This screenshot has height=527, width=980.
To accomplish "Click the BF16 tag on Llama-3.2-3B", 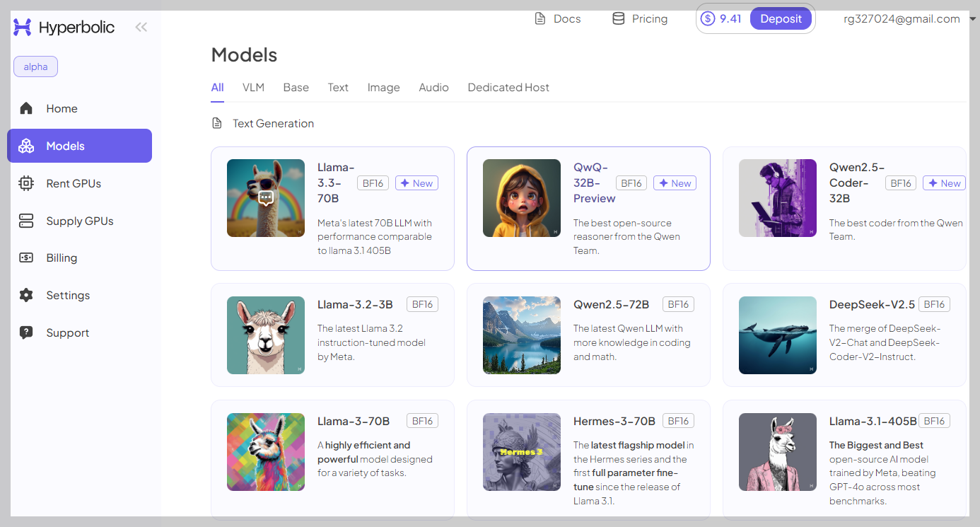I will click(x=422, y=304).
